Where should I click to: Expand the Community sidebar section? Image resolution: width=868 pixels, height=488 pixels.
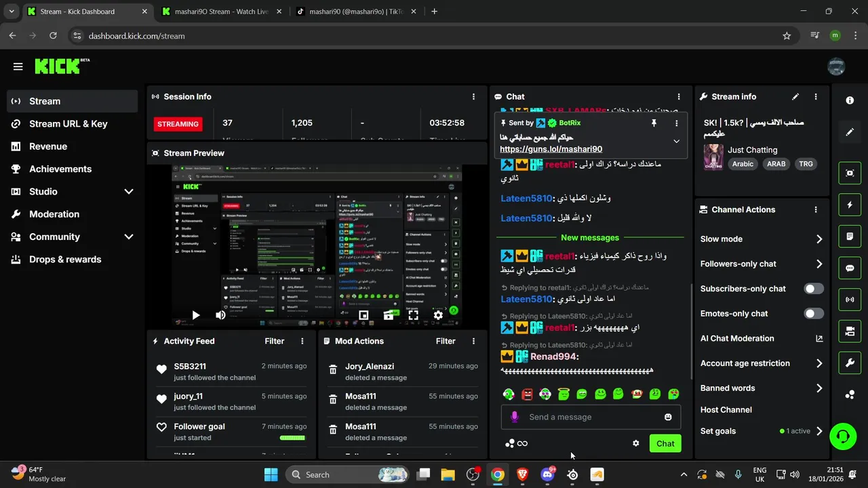click(x=129, y=237)
